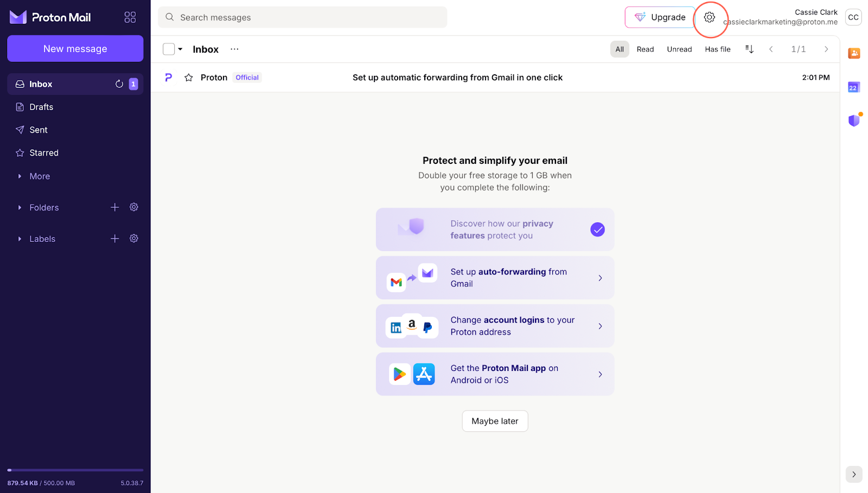The image size is (868, 493).
Task: Star the Proton email
Action: pos(189,78)
